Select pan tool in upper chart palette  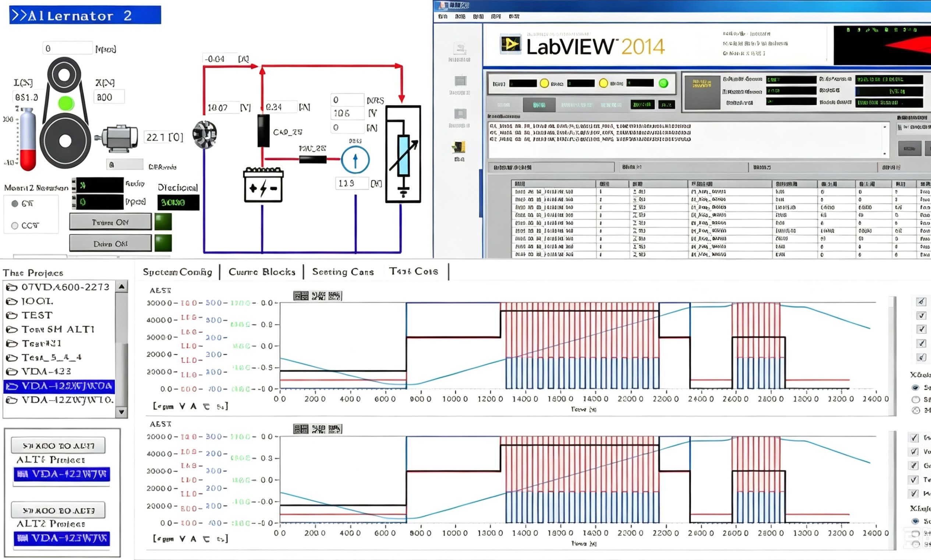point(335,296)
